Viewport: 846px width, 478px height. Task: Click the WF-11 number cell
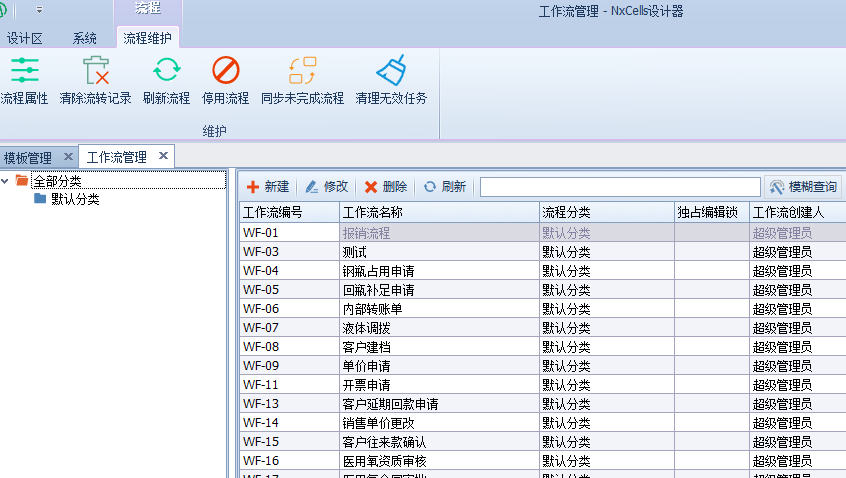click(x=289, y=385)
